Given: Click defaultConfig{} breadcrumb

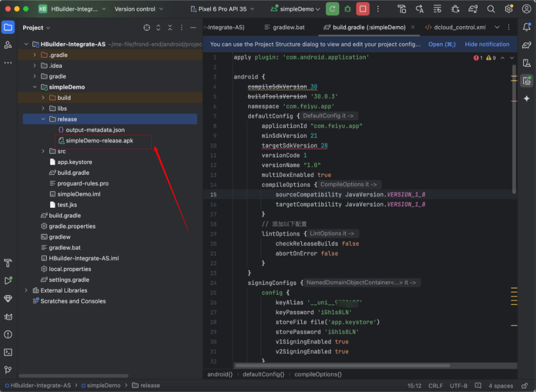Looking at the screenshot, I should [263, 375].
